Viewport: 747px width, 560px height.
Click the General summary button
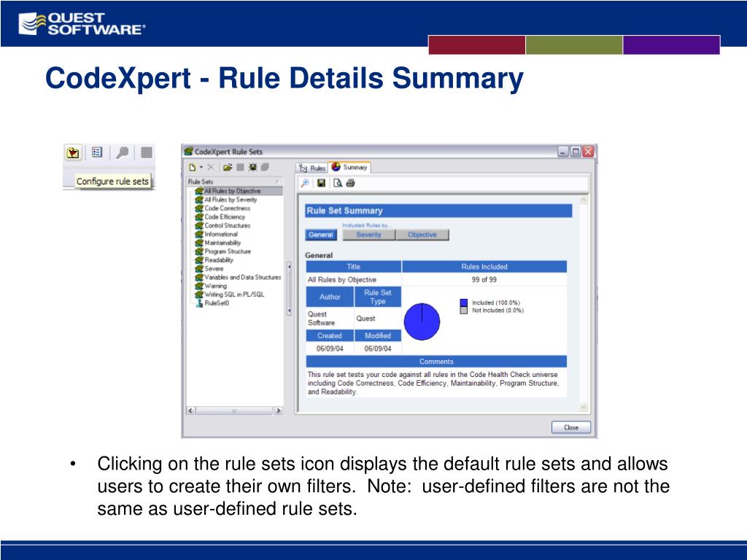click(x=321, y=235)
